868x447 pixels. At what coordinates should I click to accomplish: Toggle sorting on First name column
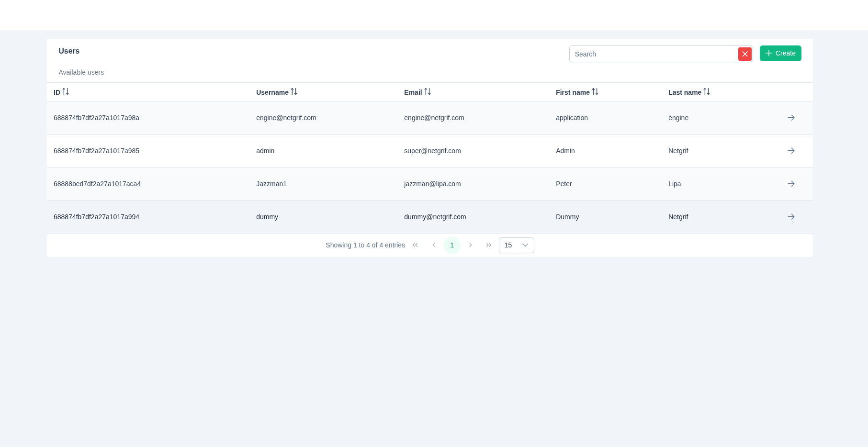click(x=595, y=92)
